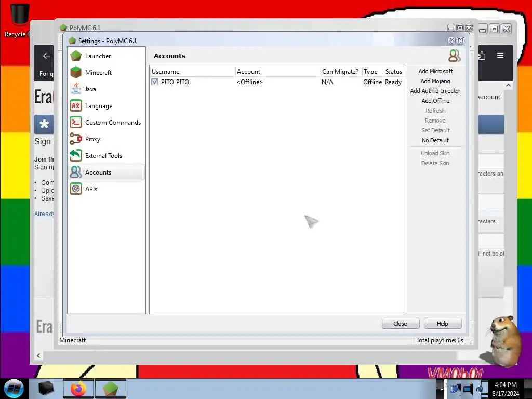Switch to Language settings page

107,106
